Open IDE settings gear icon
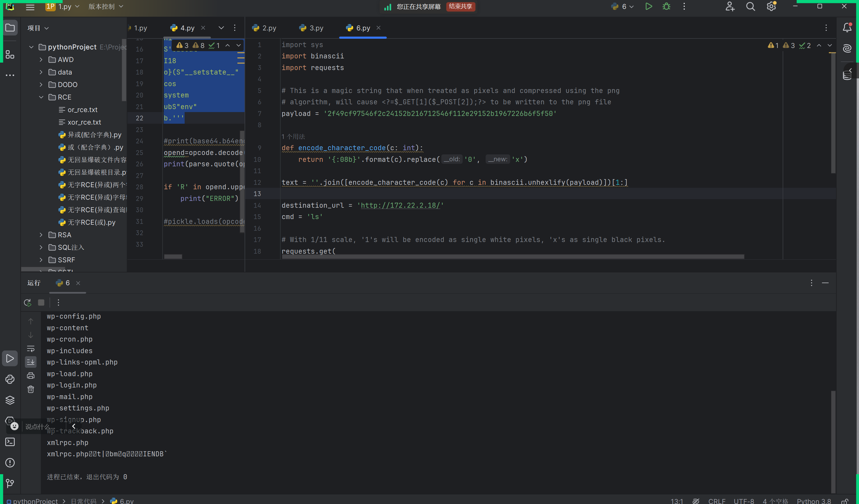The width and height of the screenshot is (859, 504). (771, 7)
